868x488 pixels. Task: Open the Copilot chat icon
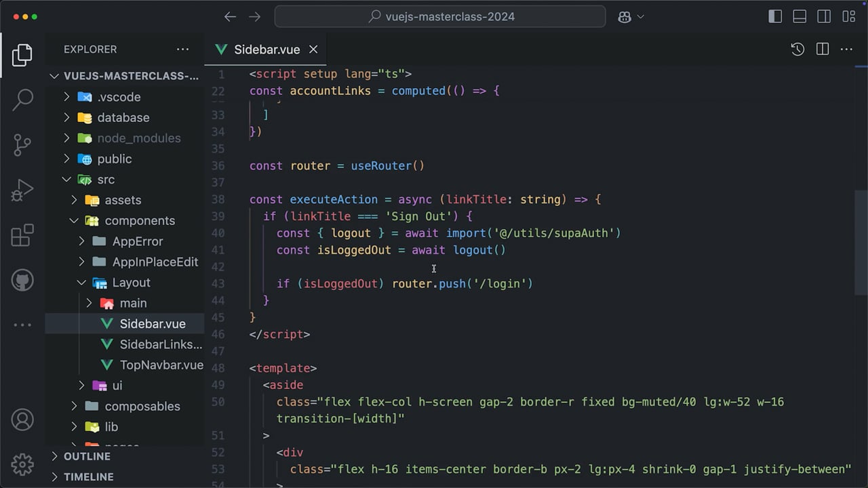[625, 17]
